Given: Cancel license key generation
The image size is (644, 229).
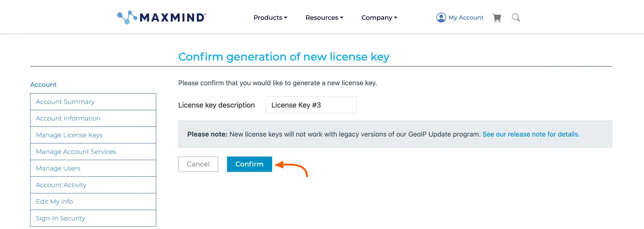Looking at the screenshot, I should 198,164.
